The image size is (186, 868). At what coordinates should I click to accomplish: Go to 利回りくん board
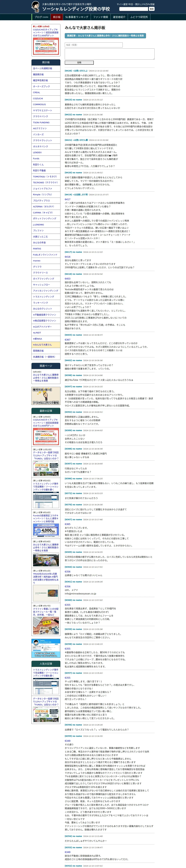[x=46, y=165]
